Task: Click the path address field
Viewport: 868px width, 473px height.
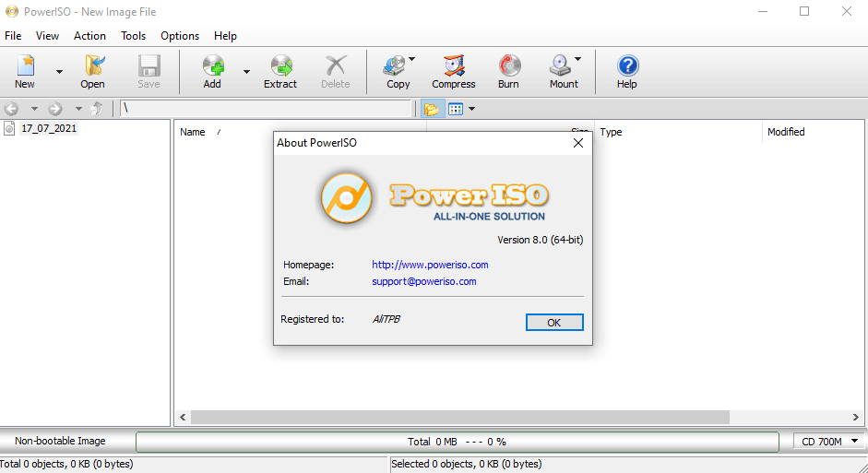Action: (266, 109)
